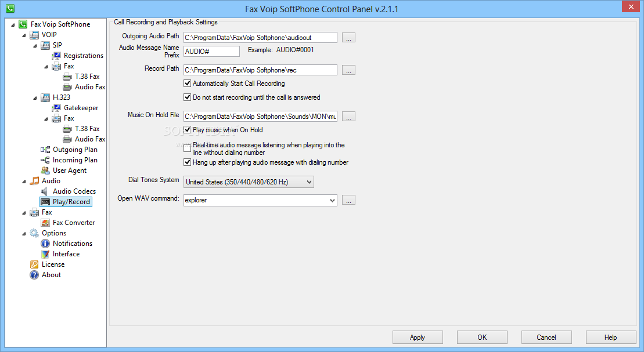Screen dimensions: 644x352
Task: Uncheck Automatically Start Call Recording
Action: click(188, 84)
